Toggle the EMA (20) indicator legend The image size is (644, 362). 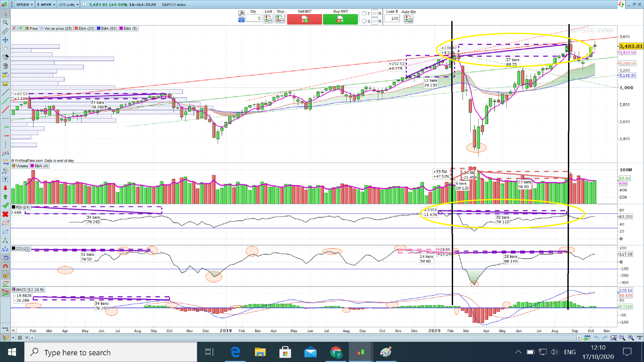click(x=85, y=28)
